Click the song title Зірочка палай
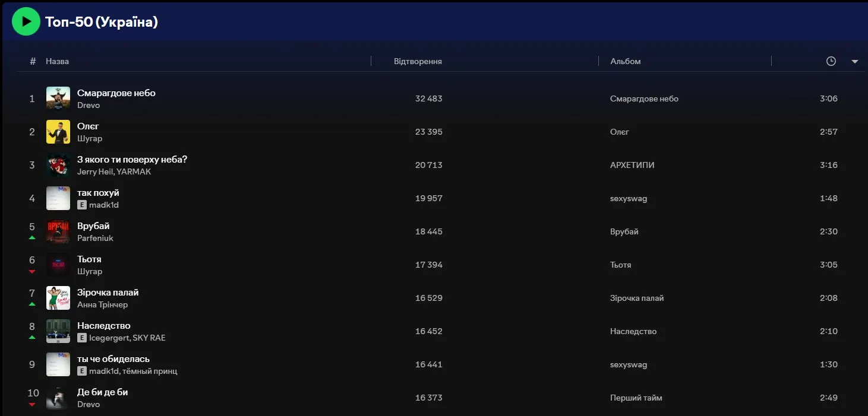This screenshot has height=416, width=868. (108, 293)
